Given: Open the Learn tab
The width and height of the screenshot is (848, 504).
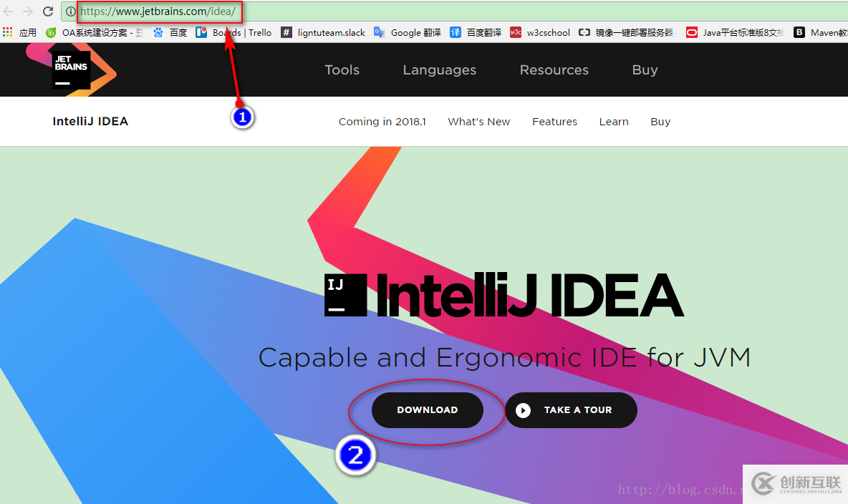Looking at the screenshot, I should tap(613, 122).
